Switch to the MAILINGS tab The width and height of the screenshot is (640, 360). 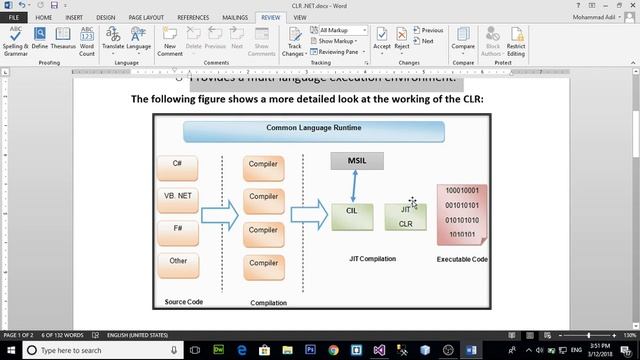235,18
